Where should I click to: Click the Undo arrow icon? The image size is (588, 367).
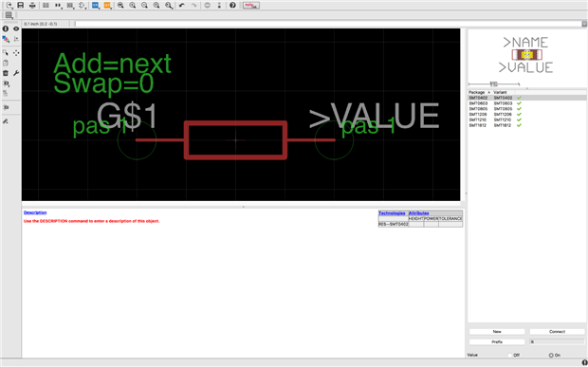pos(182,6)
